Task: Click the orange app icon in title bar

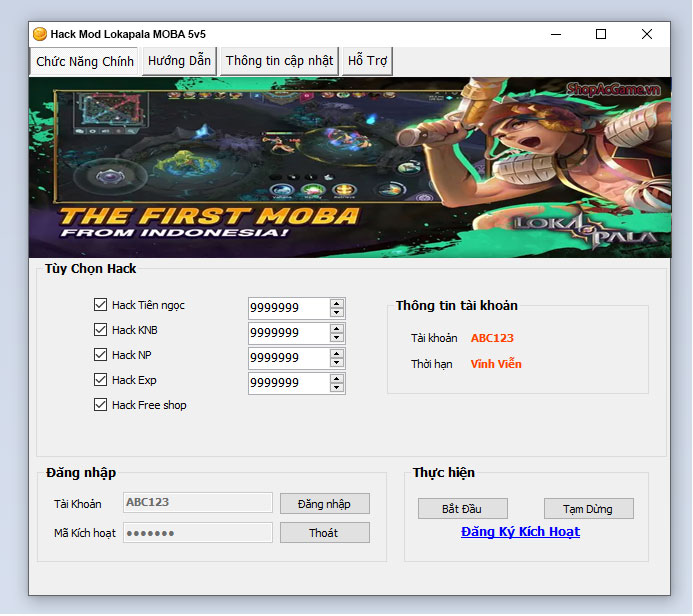Action: [x=40, y=34]
